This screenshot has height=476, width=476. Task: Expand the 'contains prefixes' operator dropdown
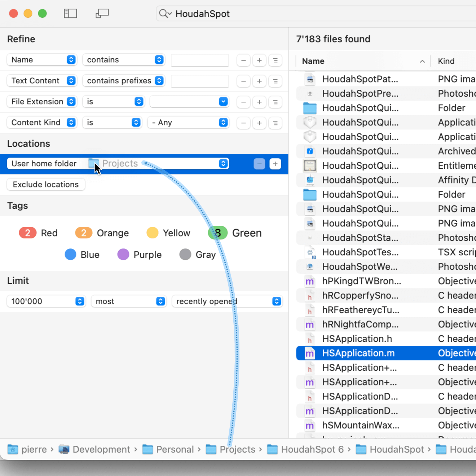coord(124,81)
